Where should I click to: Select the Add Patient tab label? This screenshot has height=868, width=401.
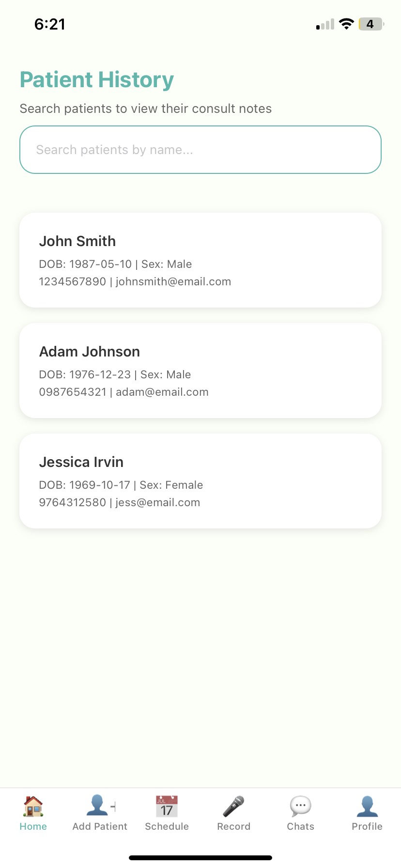click(100, 826)
